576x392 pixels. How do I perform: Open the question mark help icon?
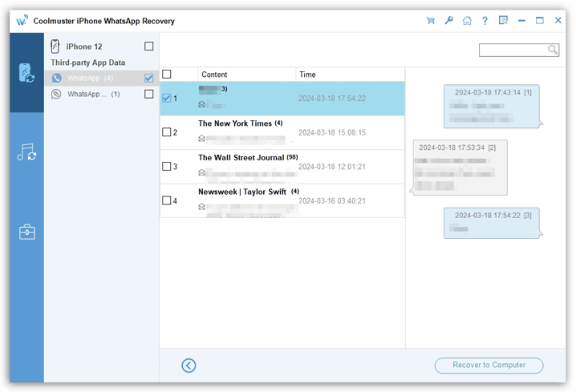[x=485, y=21]
